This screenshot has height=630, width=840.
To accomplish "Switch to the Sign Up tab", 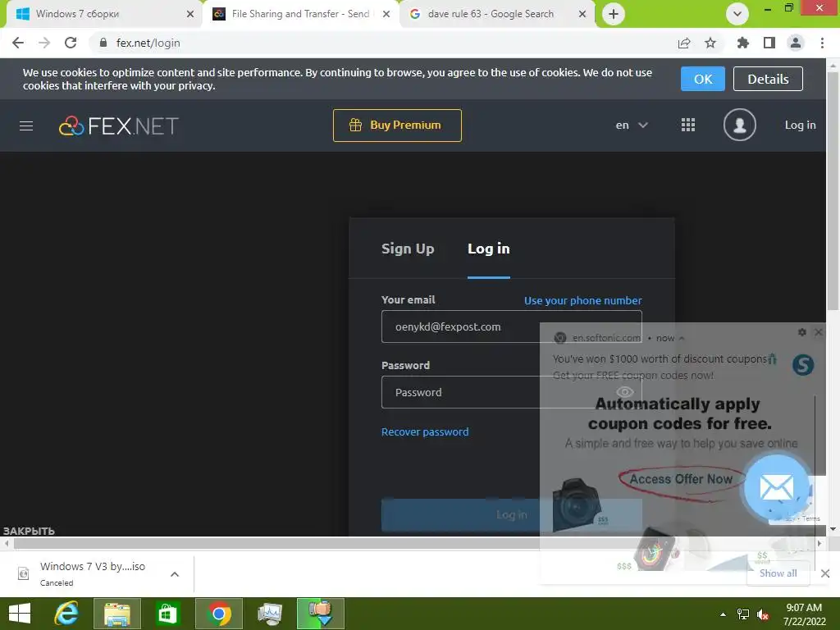I will pos(408,249).
